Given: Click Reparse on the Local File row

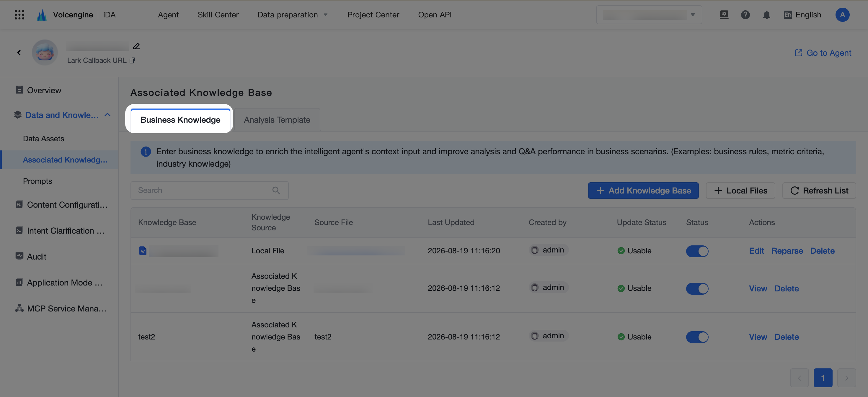Looking at the screenshot, I should [787, 251].
